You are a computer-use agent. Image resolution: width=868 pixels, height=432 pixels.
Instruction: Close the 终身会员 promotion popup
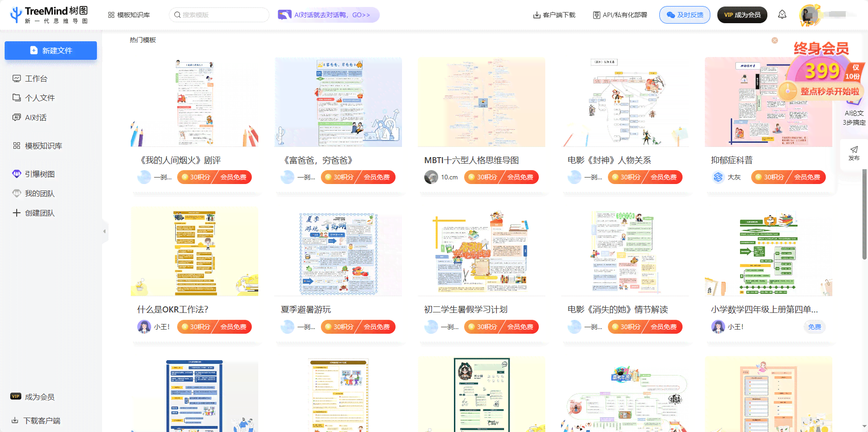click(775, 40)
